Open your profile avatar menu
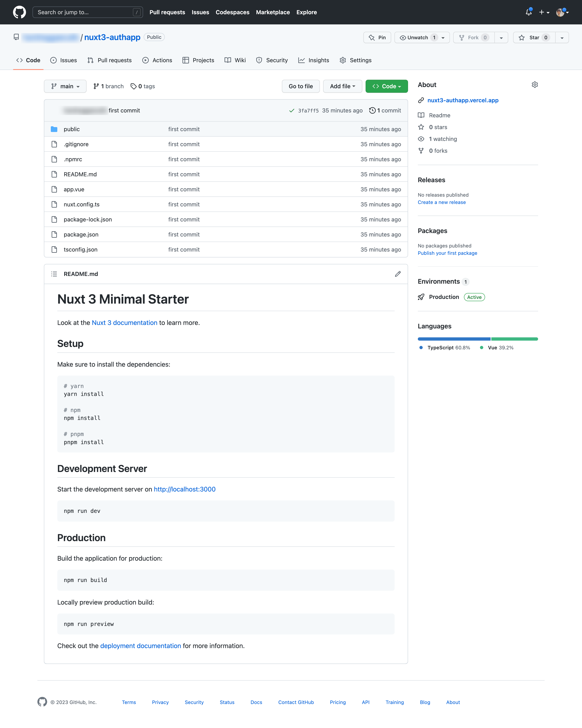Viewport: 582px width, 728px height. [561, 12]
